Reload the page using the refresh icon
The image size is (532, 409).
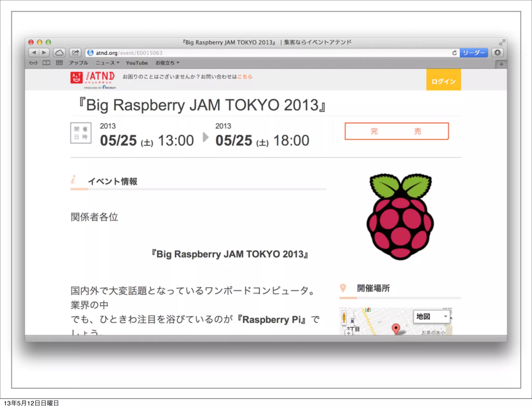click(454, 53)
